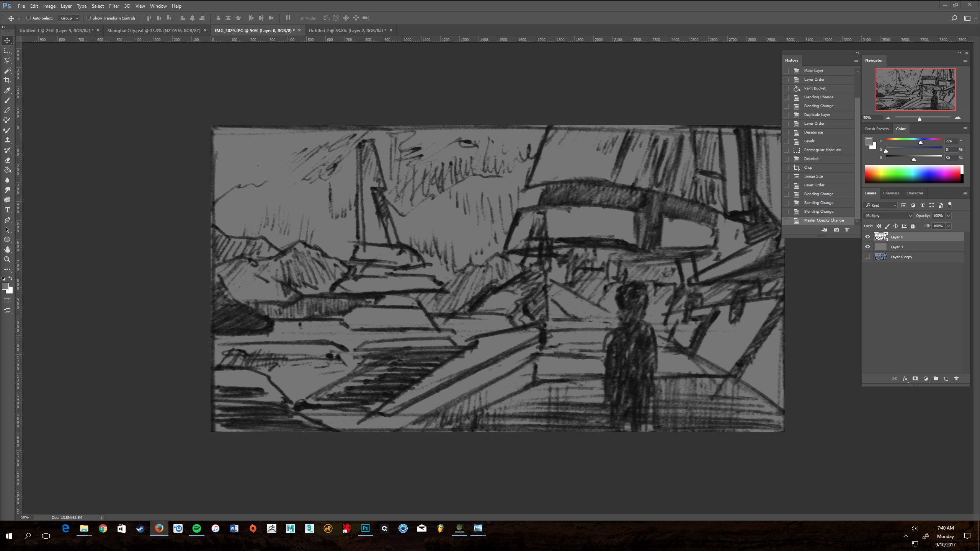Select the Zoom tool in the toolbox
980x551 pixels.
pyautogui.click(x=7, y=259)
